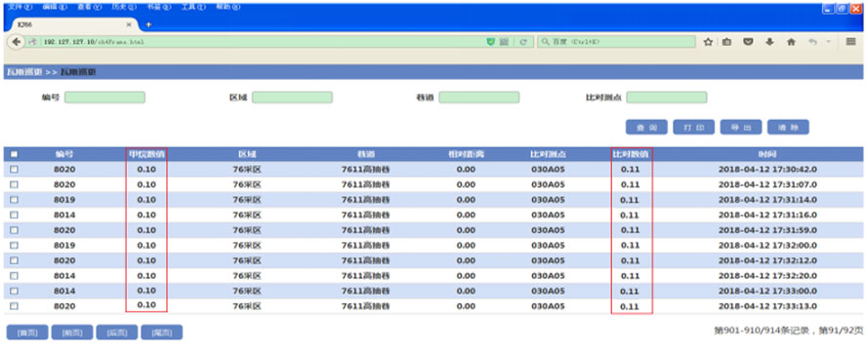Image resolution: width=868 pixels, height=354 pixels.
Task: Check the row timed 17:32:00.0
Action: pos(14,245)
